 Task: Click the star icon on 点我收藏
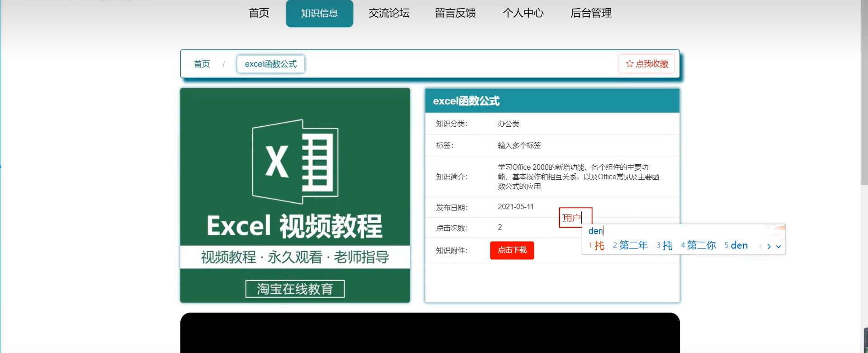click(x=630, y=64)
